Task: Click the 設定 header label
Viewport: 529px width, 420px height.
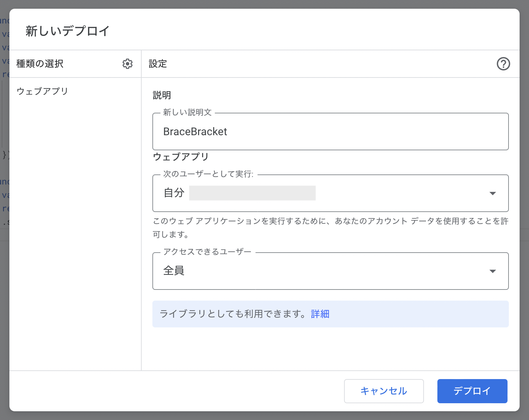Action: (158, 64)
